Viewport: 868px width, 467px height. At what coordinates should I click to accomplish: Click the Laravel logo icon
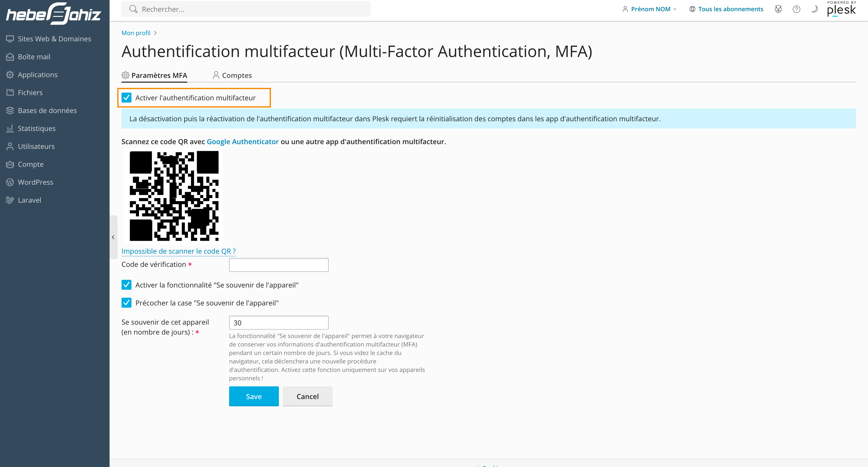(10, 200)
